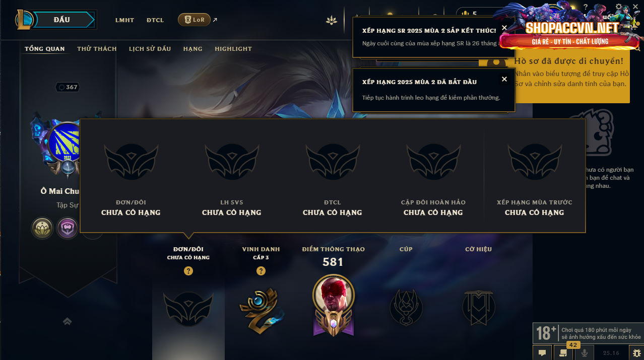This screenshot has width=644, height=360.
Task: Expand the profile banner with double chevron
Action: coord(67,321)
